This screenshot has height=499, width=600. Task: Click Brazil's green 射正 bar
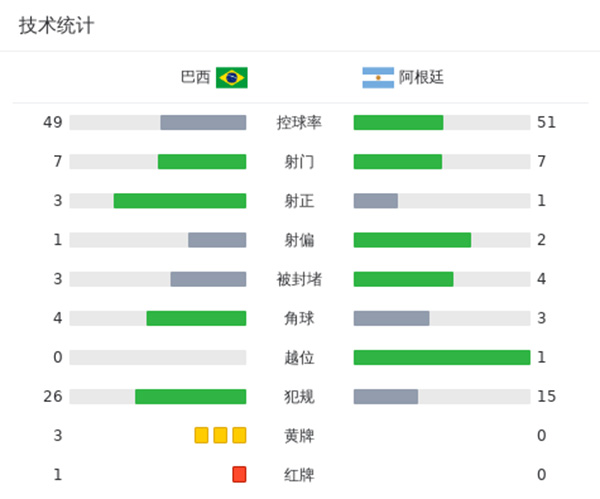point(180,201)
